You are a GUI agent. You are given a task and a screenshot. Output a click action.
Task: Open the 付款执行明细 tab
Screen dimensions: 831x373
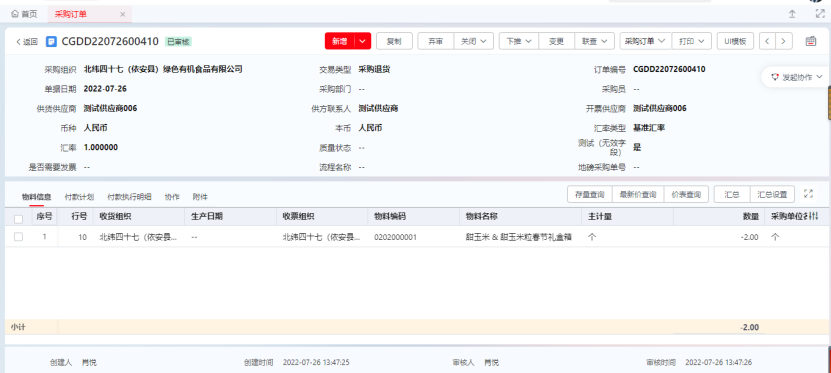pyautogui.click(x=129, y=197)
